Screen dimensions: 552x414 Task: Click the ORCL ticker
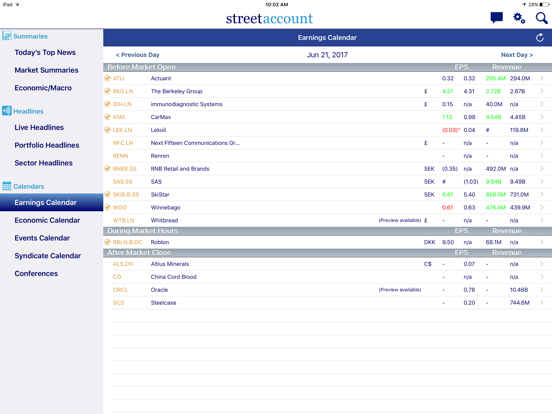120,290
